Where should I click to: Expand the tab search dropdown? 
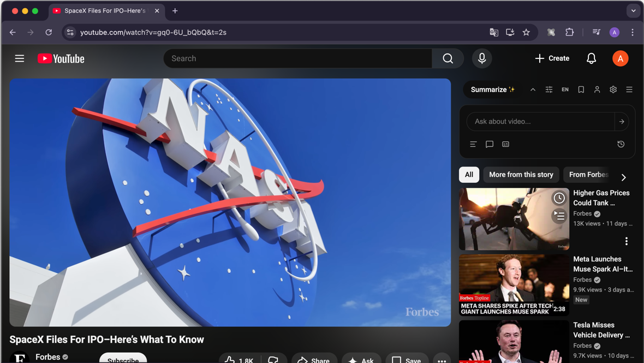tap(633, 11)
